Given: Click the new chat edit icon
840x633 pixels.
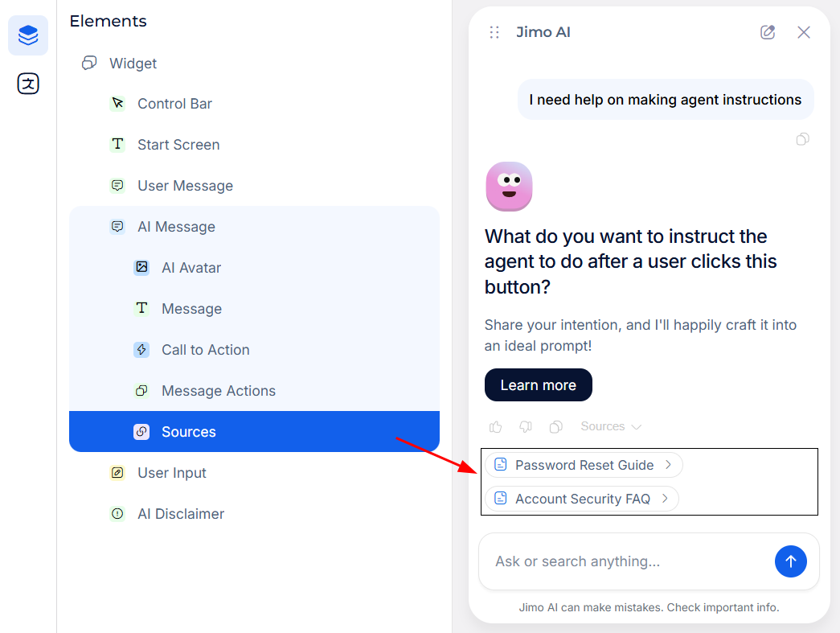Looking at the screenshot, I should pyautogui.click(x=768, y=32).
